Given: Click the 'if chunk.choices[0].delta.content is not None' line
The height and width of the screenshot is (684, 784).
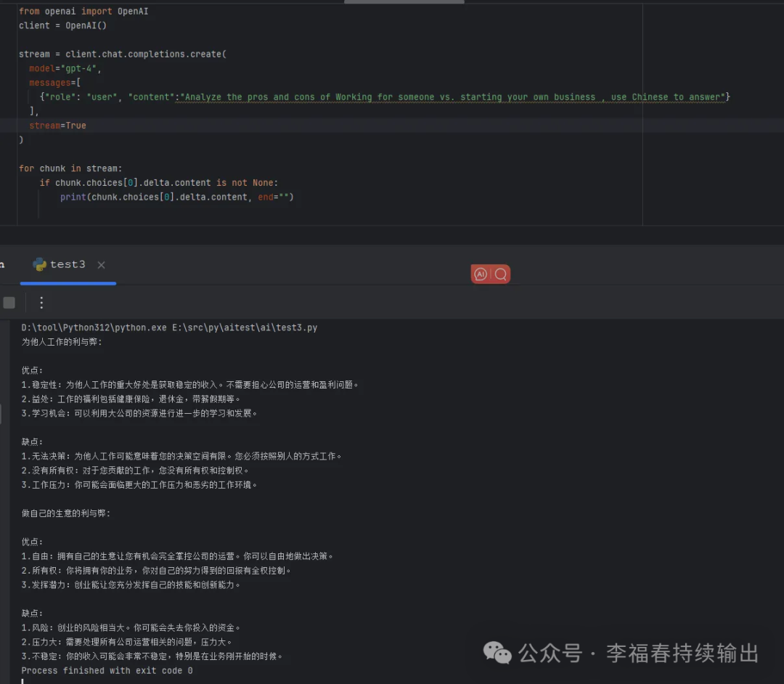Looking at the screenshot, I should [159, 183].
